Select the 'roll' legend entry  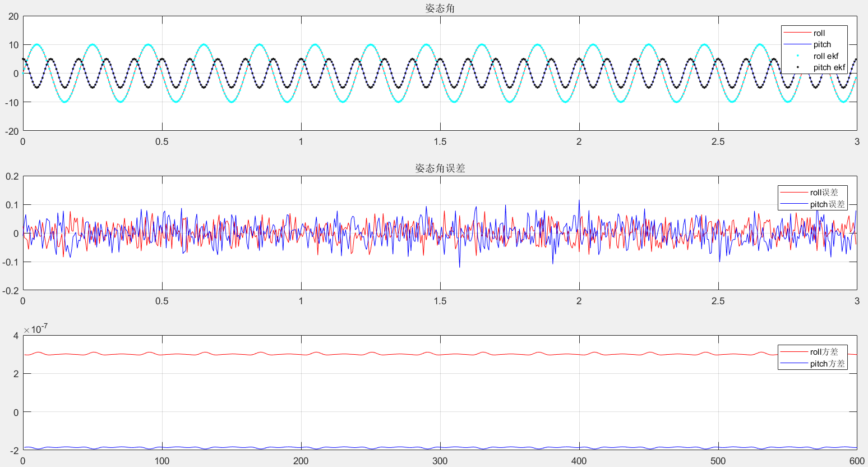click(814, 33)
